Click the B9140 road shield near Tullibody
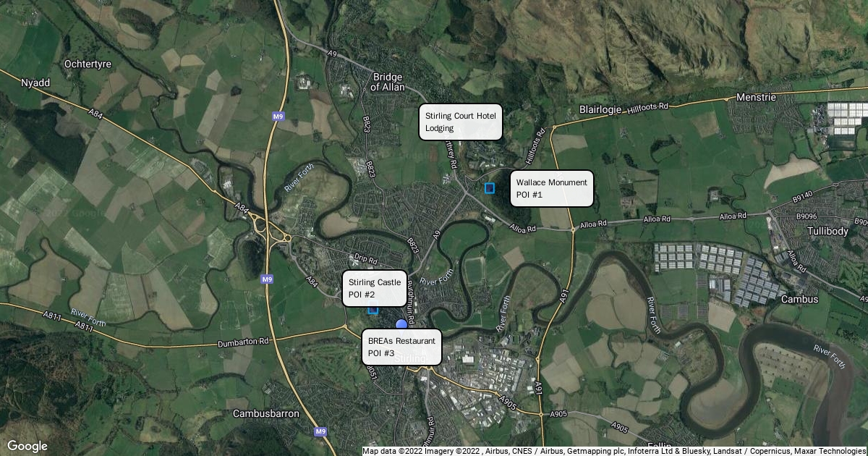 803,195
